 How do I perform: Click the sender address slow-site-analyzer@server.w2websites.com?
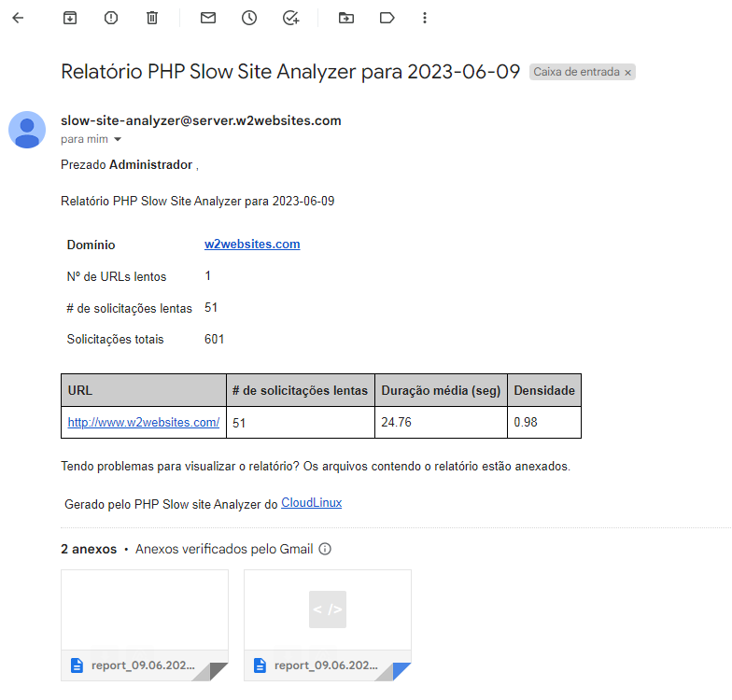tap(202, 121)
